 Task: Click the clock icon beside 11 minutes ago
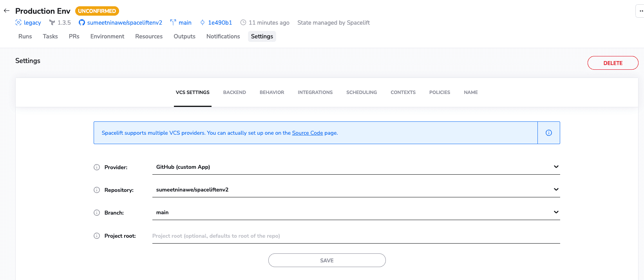tap(243, 23)
